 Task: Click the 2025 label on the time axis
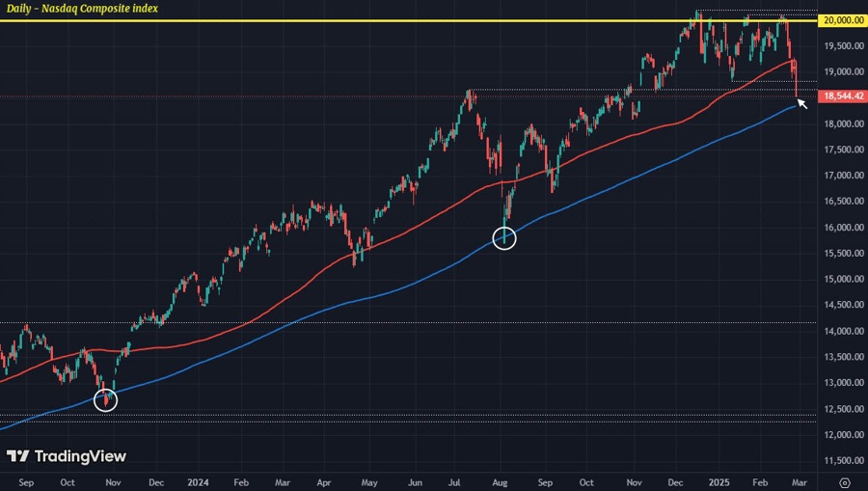click(x=717, y=481)
